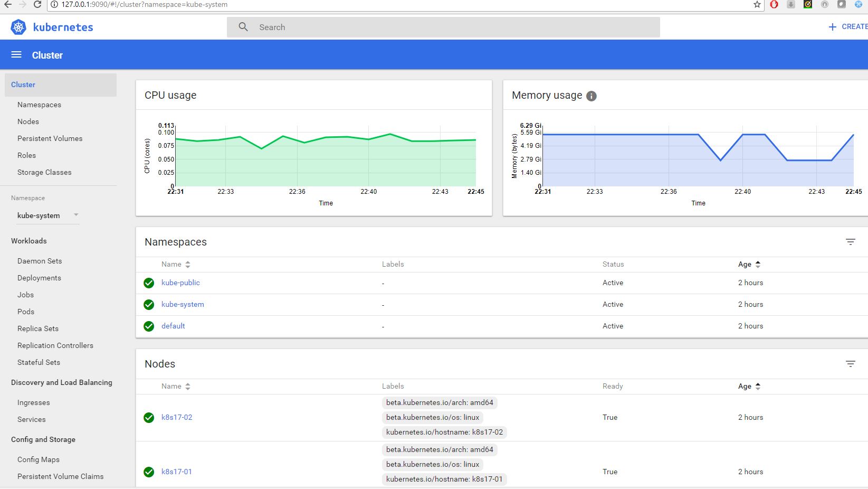Open Nodes in the sidebar
Viewport: 868px width, 489px height.
tap(28, 121)
